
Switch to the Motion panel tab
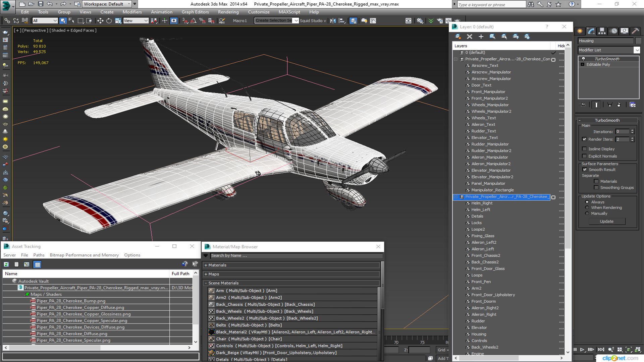click(613, 31)
